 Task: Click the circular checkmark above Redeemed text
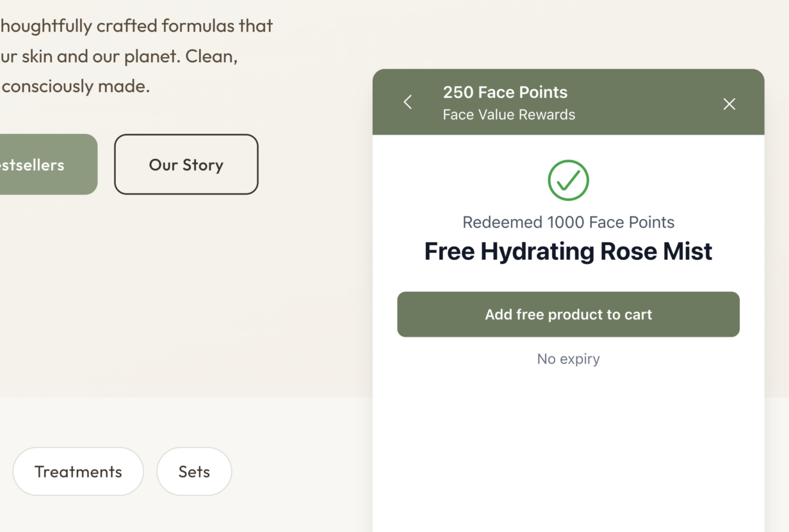pyautogui.click(x=568, y=180)
